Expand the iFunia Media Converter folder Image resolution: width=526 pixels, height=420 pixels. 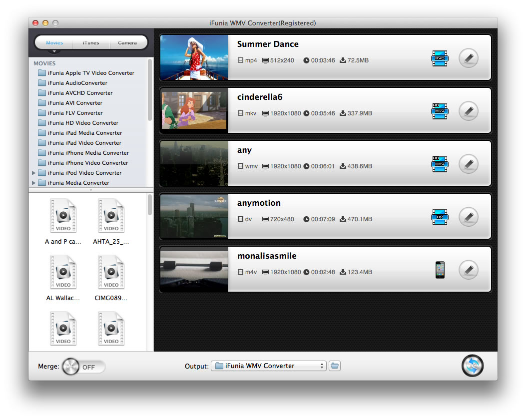click(33, 183)
